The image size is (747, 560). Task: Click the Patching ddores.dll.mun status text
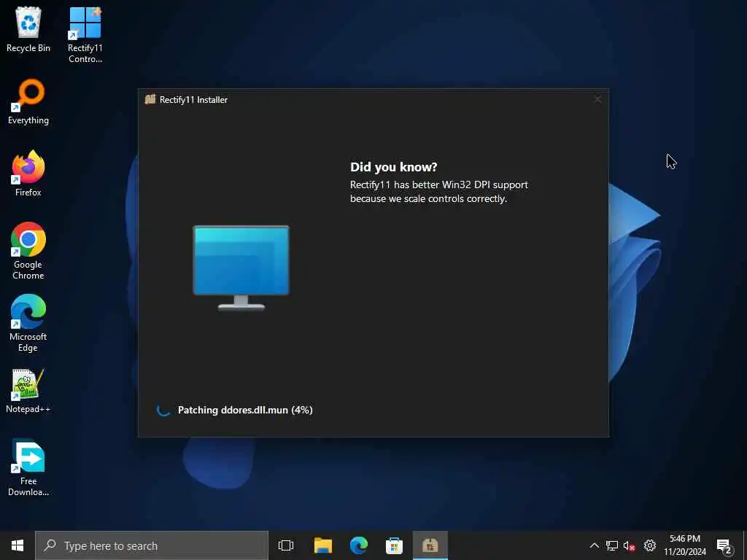[x=245, y=410]
